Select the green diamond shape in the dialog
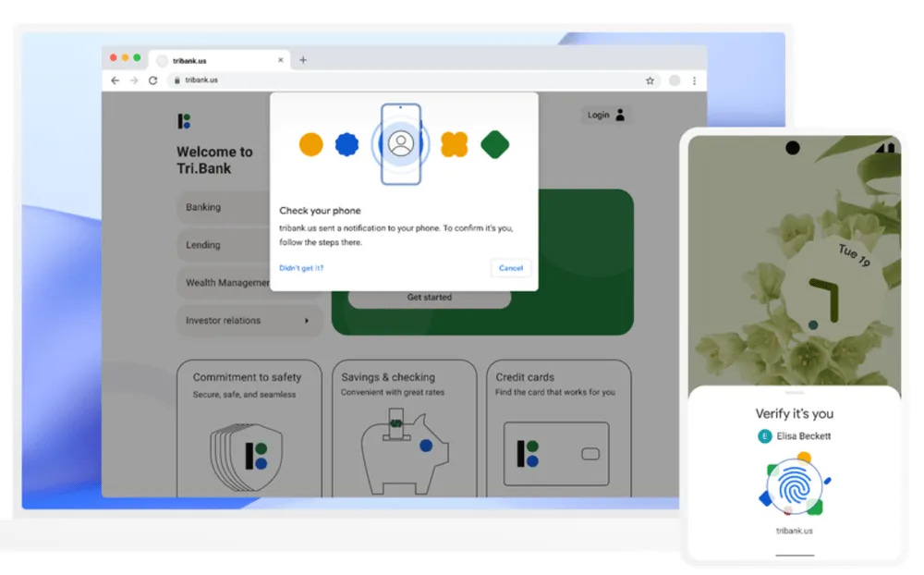The width and height of the screenshot is (924, 575). 495,145
